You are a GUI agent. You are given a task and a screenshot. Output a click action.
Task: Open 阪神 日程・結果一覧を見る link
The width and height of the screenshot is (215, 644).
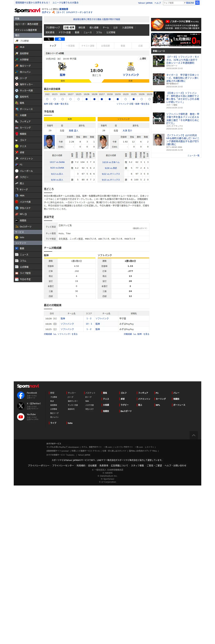point(56,104)
